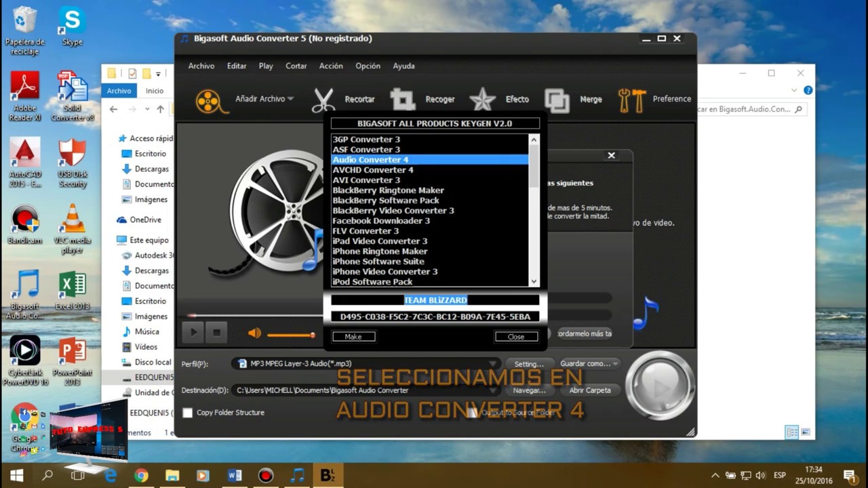Select Audio Converter 4 in keygen list

click(x=429, y=160)
